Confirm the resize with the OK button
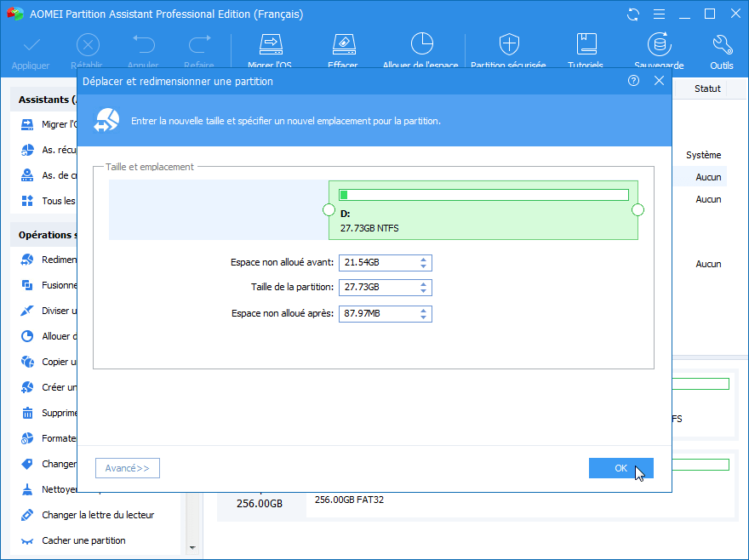 621,468
